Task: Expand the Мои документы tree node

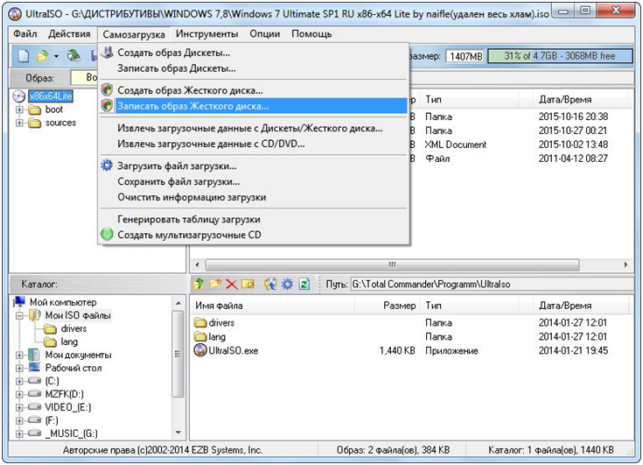Action: (19, 355)
